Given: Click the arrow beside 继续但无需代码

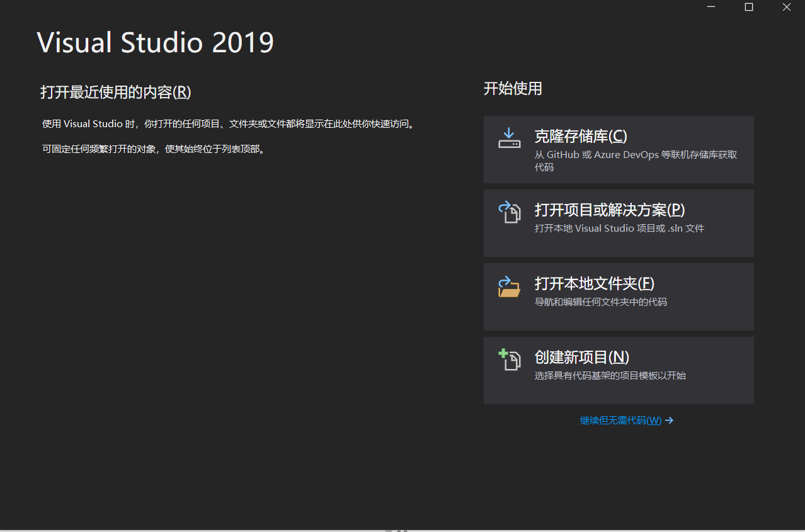Looking at the screenshot, I should coord(669,421).
